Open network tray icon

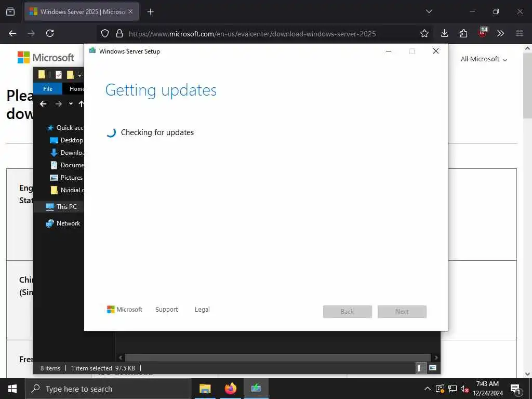(x=453, y=389)
